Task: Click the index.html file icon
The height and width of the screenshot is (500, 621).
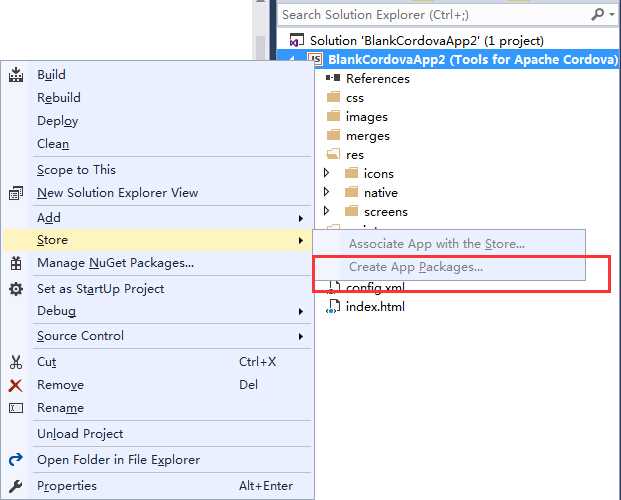Action: [x=333, y=307]
